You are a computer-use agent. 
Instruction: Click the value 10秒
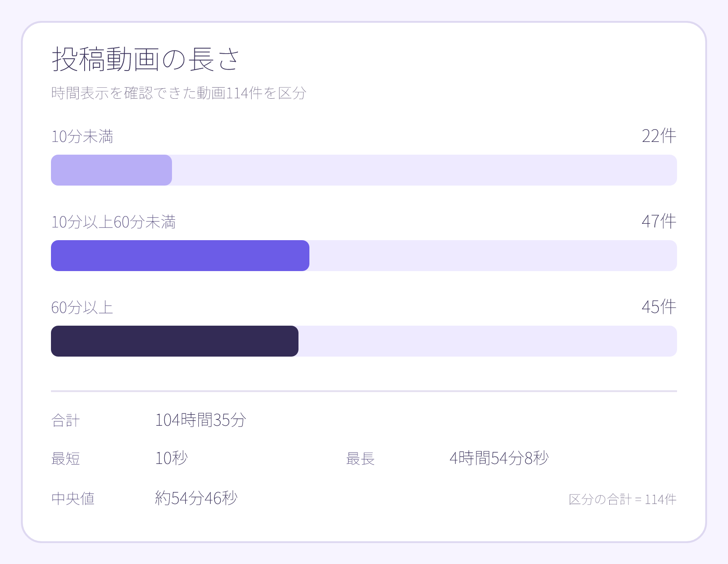172,458
